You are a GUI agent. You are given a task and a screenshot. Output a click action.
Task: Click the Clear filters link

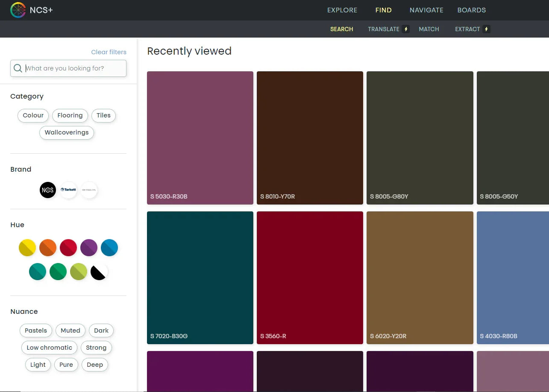[x=109, y=52]
